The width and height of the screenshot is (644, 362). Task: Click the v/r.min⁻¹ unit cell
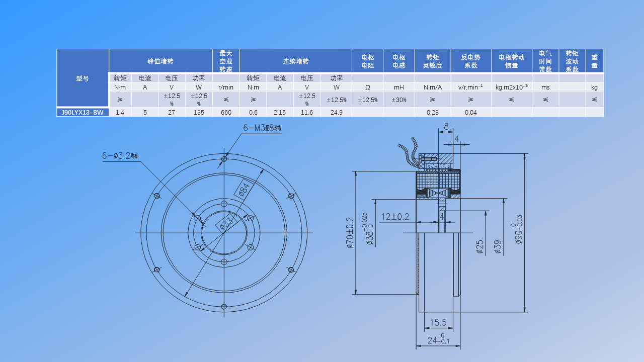tap(471, 87)
